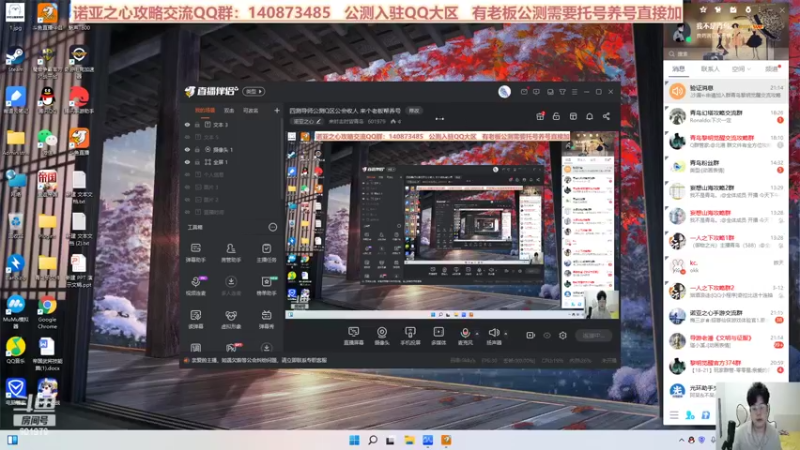Switch to 频道 tab in QQ
The image size is (800, 450).
[x=771, y=69]
